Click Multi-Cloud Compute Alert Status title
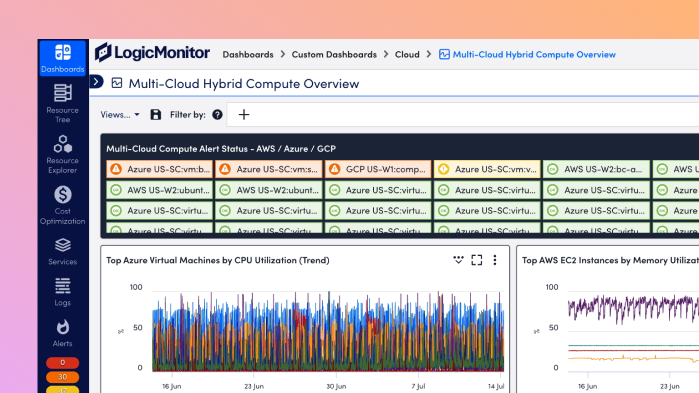 coord(221,148)
